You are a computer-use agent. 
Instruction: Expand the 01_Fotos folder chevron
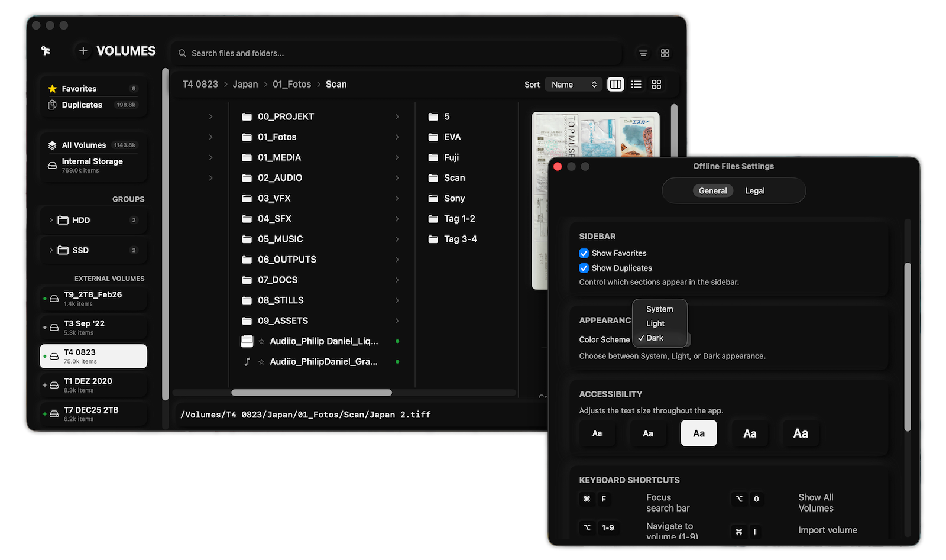tap(398, 137)
